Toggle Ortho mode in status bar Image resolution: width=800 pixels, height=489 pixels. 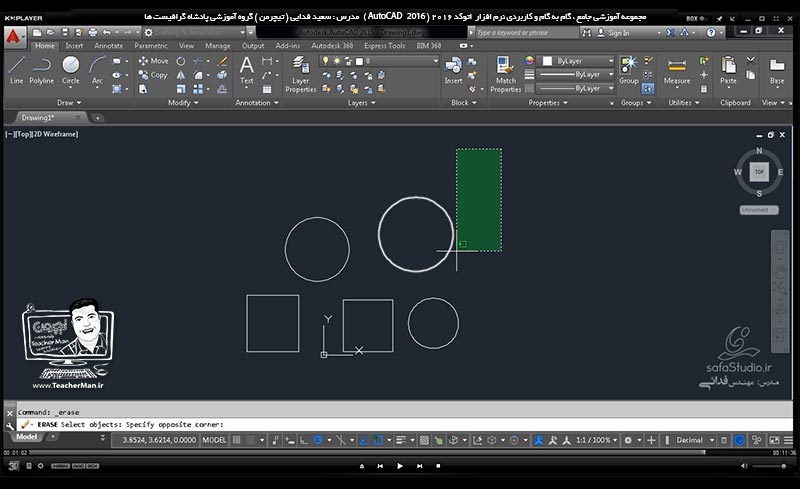pos(304,440)
